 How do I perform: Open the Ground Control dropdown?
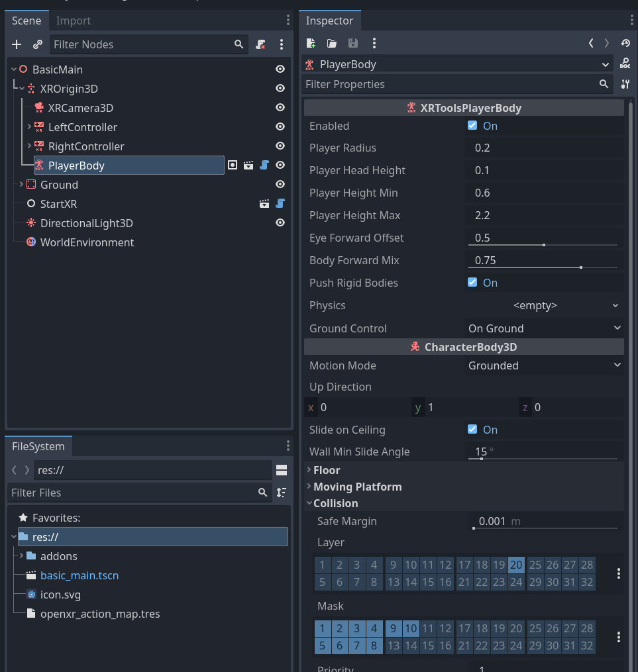[x=543, y=328]
